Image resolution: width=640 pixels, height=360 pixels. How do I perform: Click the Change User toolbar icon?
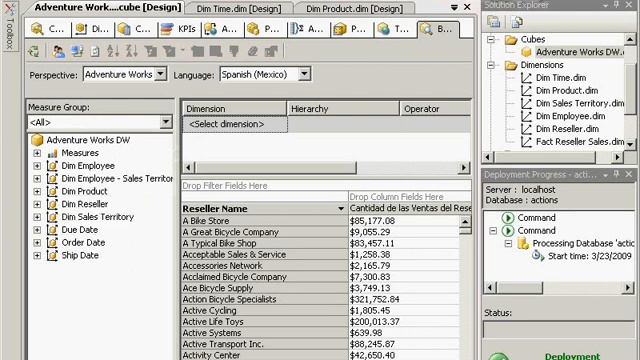[x=58, y=51]
